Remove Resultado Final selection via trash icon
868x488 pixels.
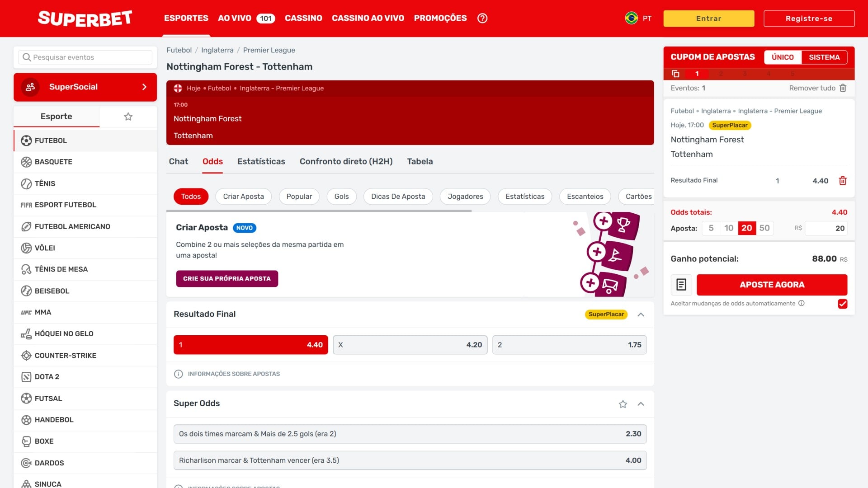(843, 180)
